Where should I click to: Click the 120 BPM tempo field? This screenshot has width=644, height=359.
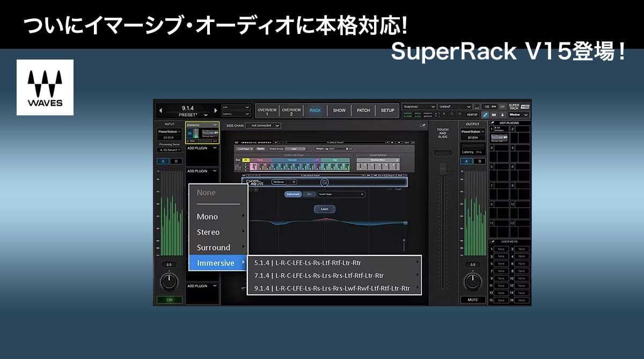point(489,107)
